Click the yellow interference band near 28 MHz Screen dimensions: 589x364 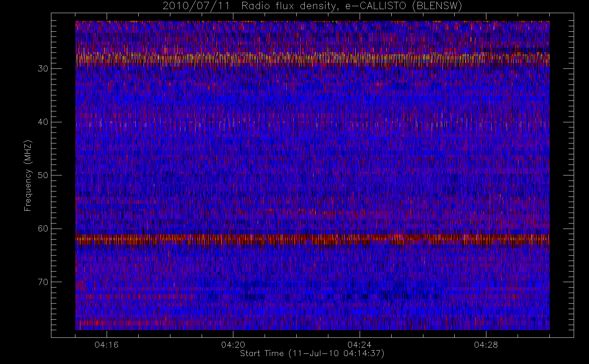click(312, 59)
